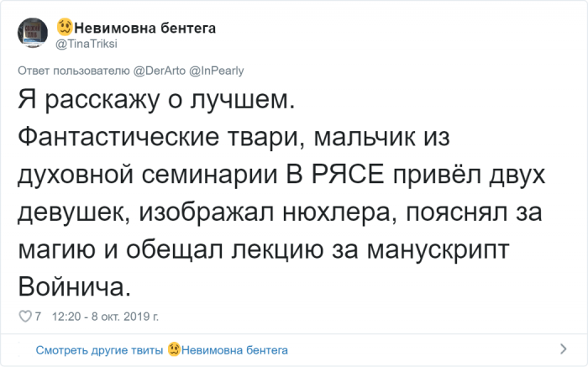This screenshot has height=367, width=588.
Task: Open the @DerArto mention
Action: pos(160,71)
